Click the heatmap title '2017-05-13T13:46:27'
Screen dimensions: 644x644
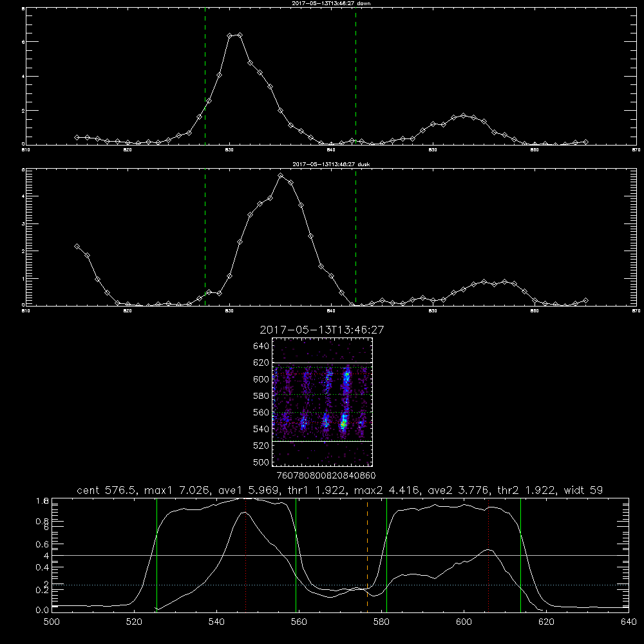click(x=322, y=330)
